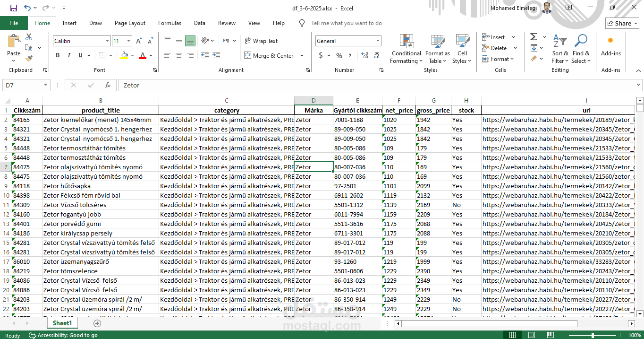Switch to the Insert tab

69,23
